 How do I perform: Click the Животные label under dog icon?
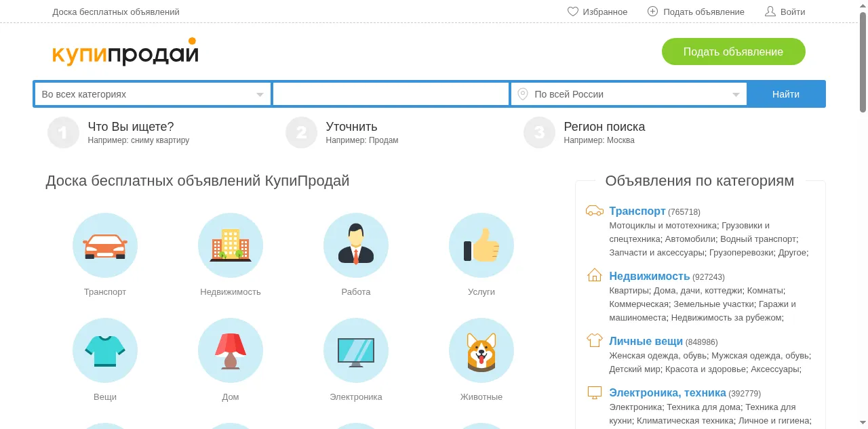[481, 396]
